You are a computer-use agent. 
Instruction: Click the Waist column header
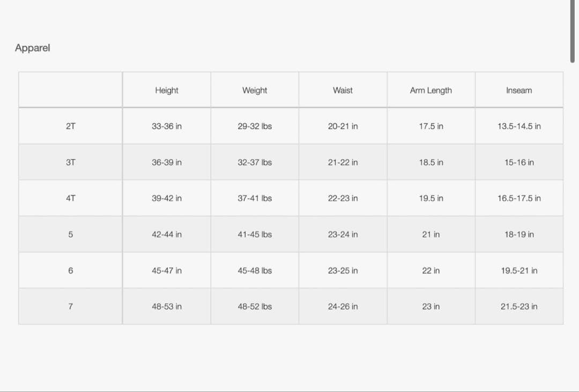pyautogui.click(x=343, y=91)
